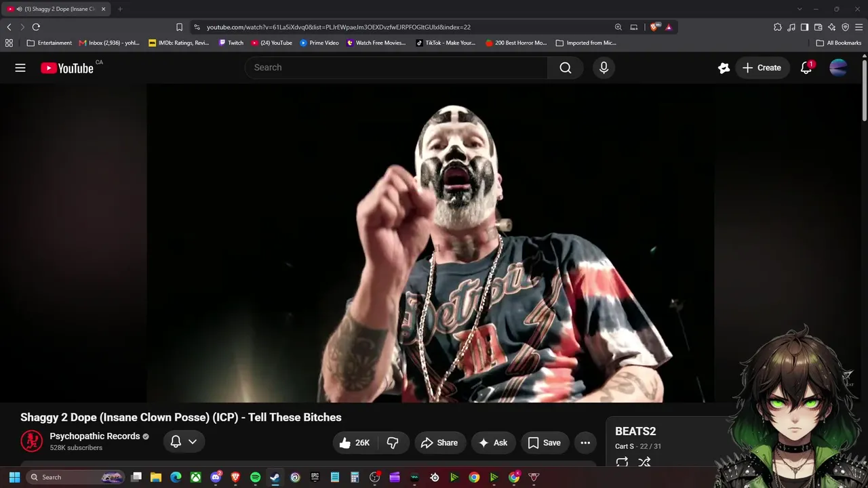
Task: Save the video to a playlist
Action: (545, 443)
